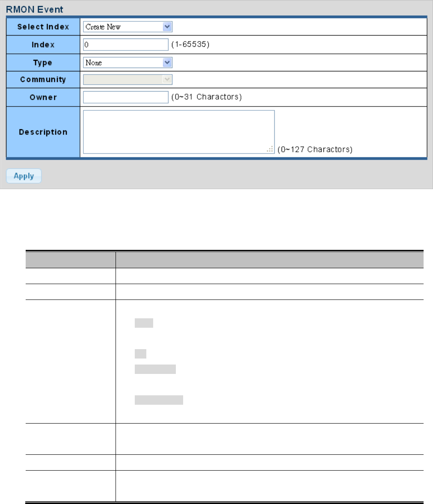This screenshot has width=433, height=504.
Task: Click the Owner text input field
Action: pyautogui.click(x=126, y=98)
